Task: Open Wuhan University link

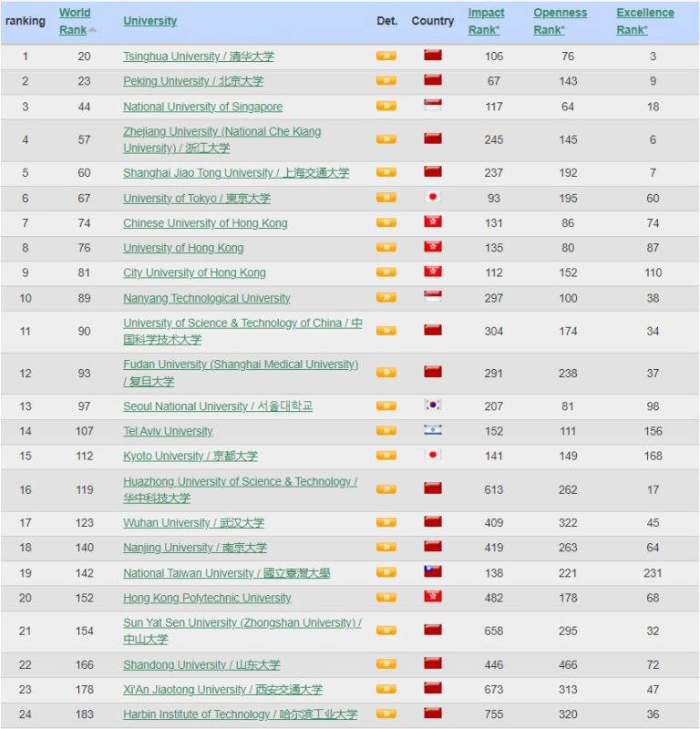Action: tap(193, 522)
